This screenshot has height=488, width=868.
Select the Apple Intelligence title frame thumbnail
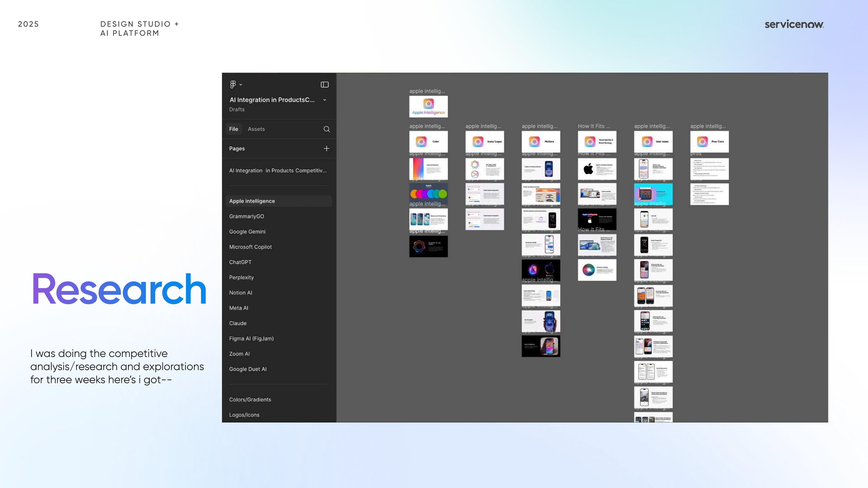coord(428,106)
